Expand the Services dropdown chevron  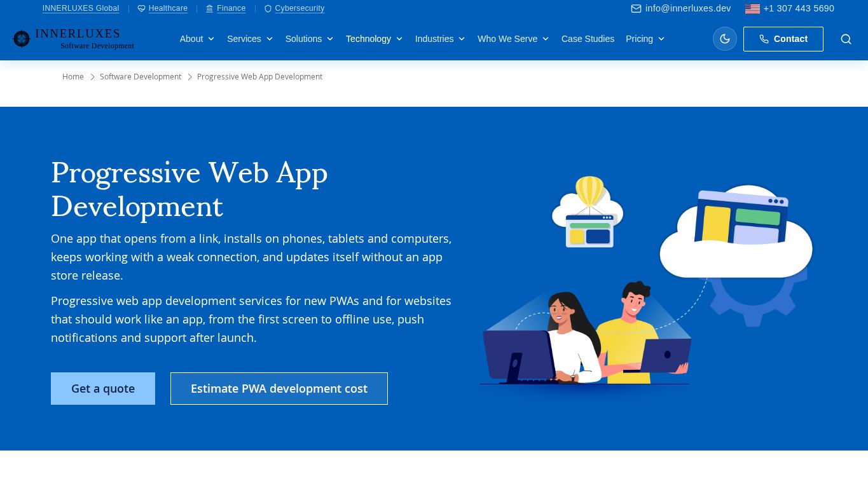[x=270, y=39]
